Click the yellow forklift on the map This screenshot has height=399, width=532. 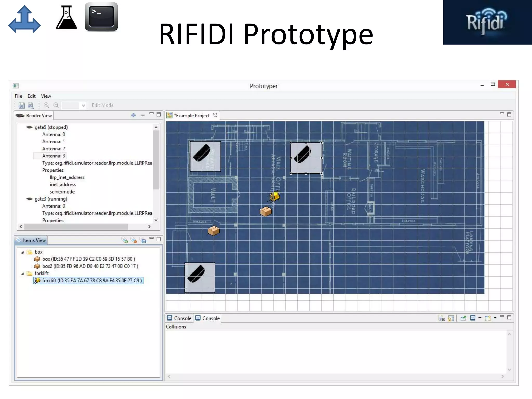275,196
